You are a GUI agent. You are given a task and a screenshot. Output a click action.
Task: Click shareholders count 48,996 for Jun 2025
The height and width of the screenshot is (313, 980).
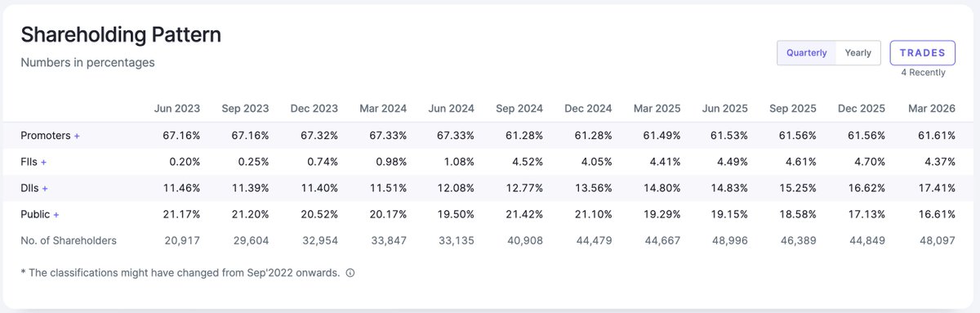coord(732,240)
